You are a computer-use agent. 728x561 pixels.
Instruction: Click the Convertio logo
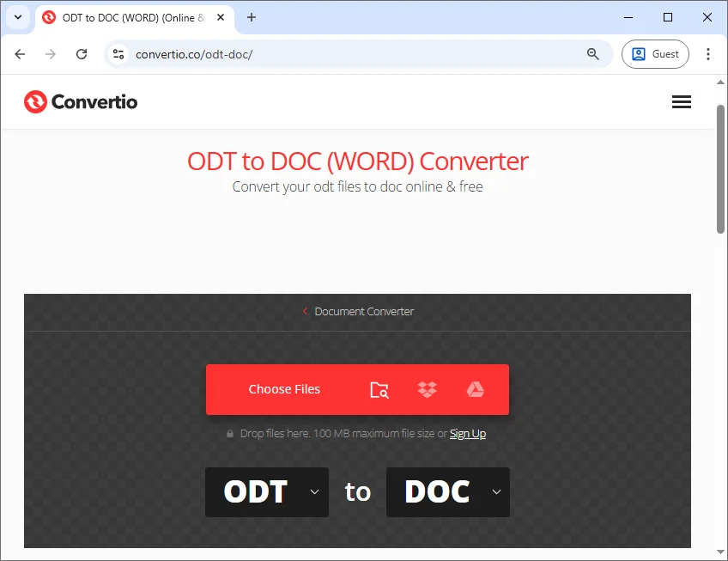coord(80,101)
